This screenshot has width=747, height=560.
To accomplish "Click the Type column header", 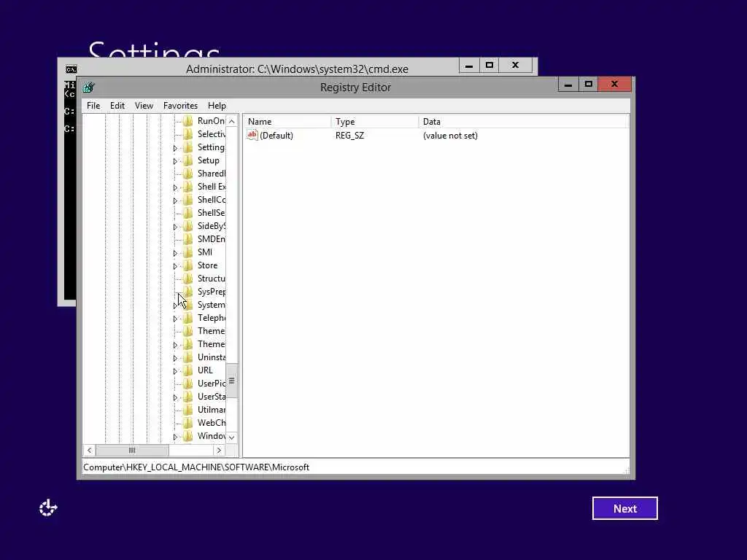I will coord(374,122).
